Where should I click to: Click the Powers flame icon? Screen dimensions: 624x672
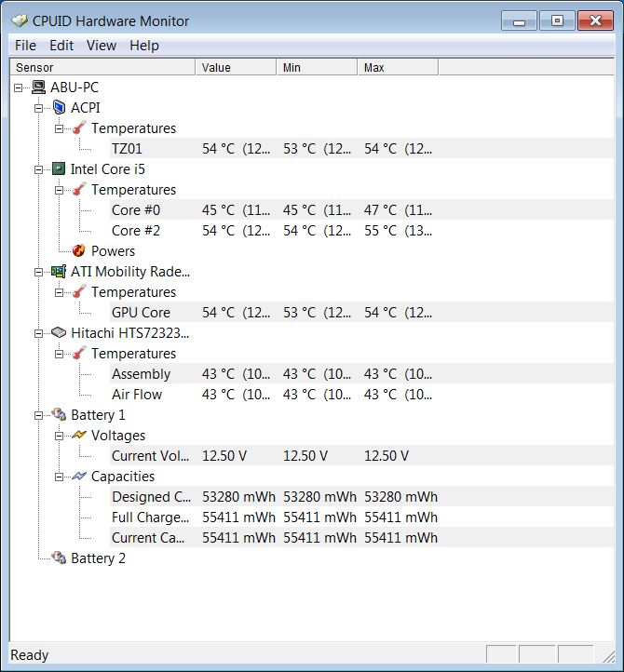point(79,250)
